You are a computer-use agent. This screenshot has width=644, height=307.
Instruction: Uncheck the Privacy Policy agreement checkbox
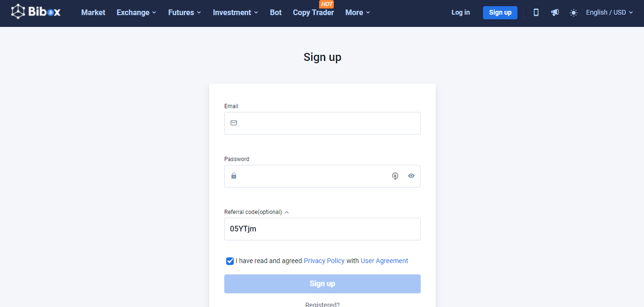click(230, 261)
